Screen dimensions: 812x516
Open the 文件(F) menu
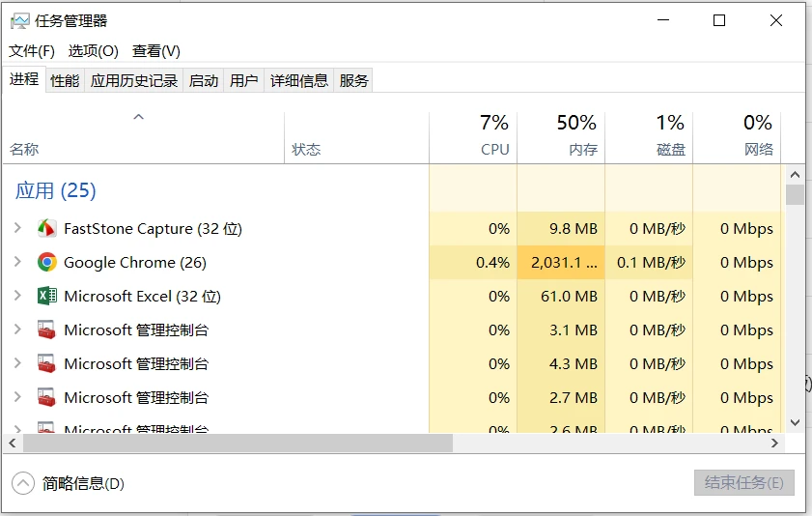pos(32,51)
